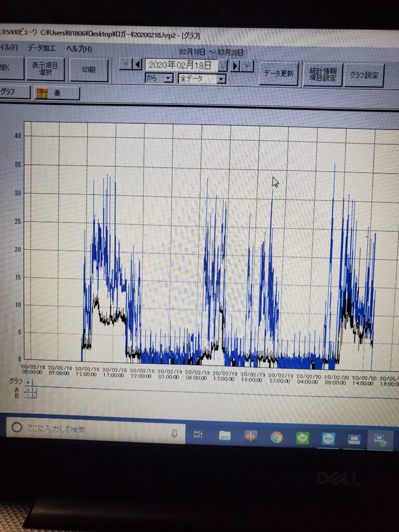Screen dimensions: 399x532
Task: Launch LINE from the taskbar
Action: tap(302, 437)
